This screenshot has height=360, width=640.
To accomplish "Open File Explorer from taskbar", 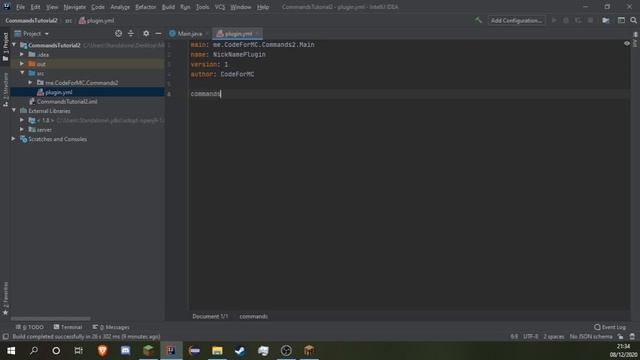I will coord(217,351).
